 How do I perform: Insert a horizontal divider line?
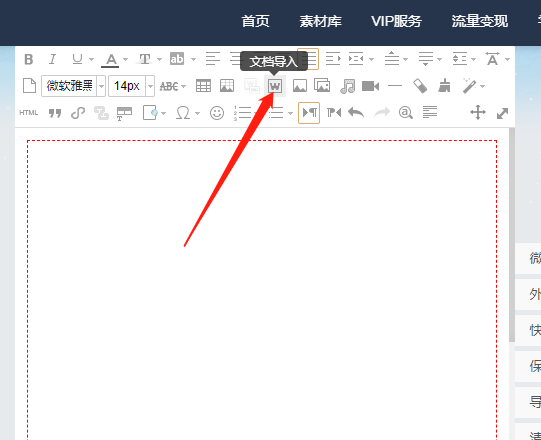click(x=395, y=86)
